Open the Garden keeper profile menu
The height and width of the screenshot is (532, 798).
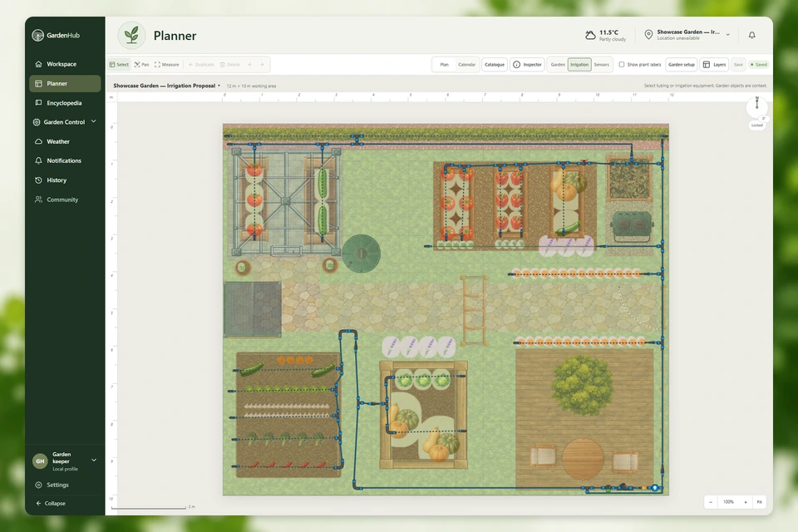click(65, 461)
